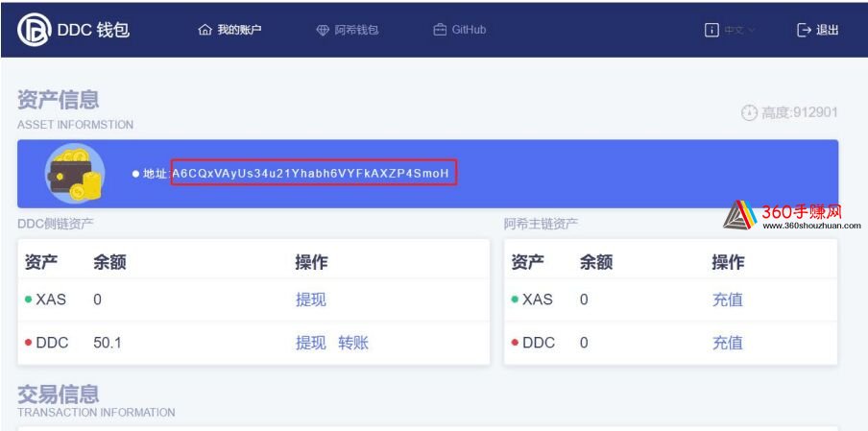Viewport: 868px width, 431px height.
Task: Click the DDC侧链资产 label
Action: [x=56, y=224]
